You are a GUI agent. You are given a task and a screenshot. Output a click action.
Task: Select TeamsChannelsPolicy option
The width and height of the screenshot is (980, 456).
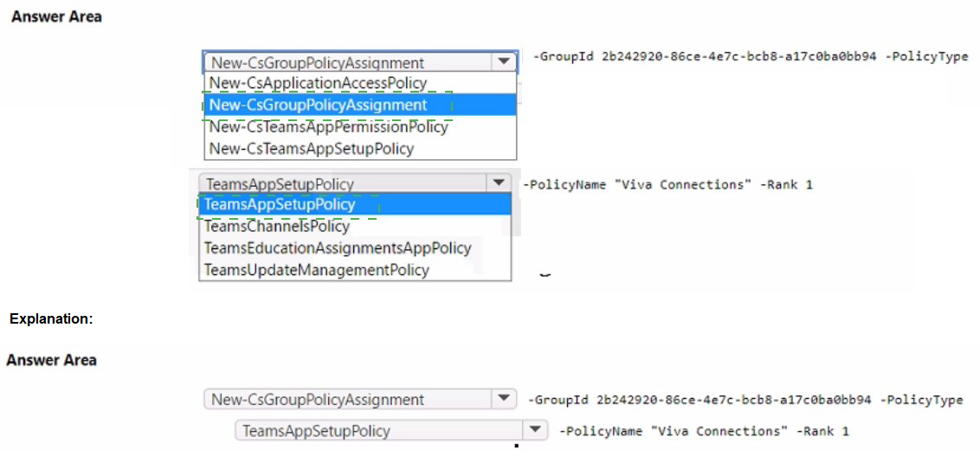click(277, 227)
